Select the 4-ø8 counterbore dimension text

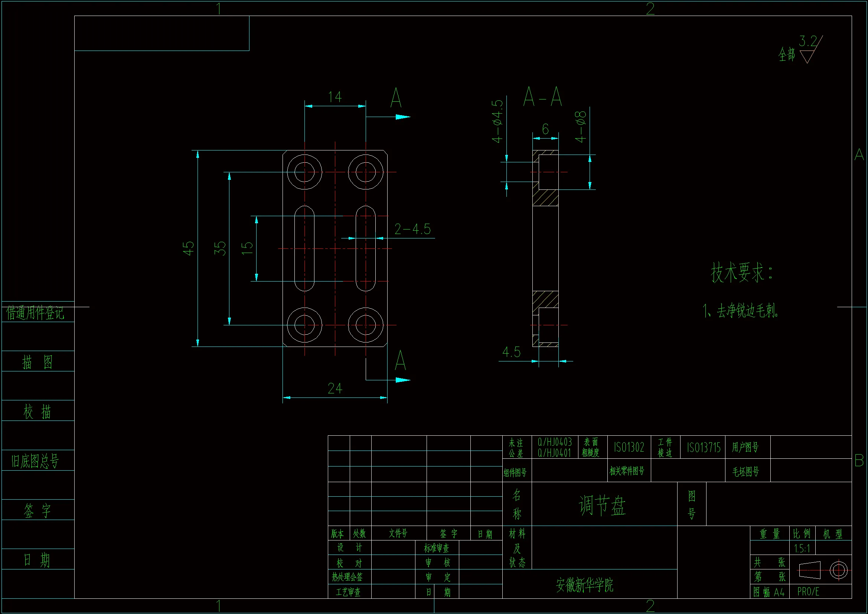[581, 127]
